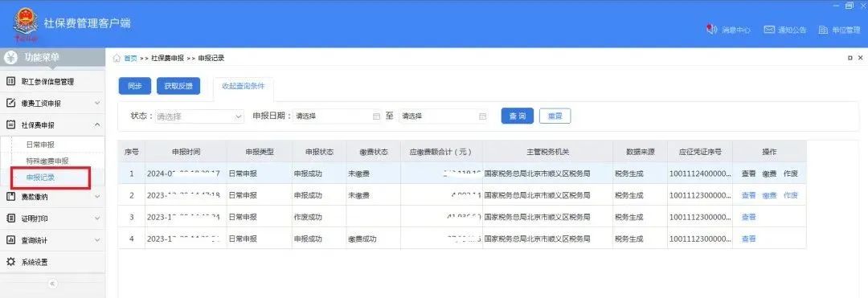
Task: Click the tax emblem logo
Action: pyautogui.click(x=26, y=25)
